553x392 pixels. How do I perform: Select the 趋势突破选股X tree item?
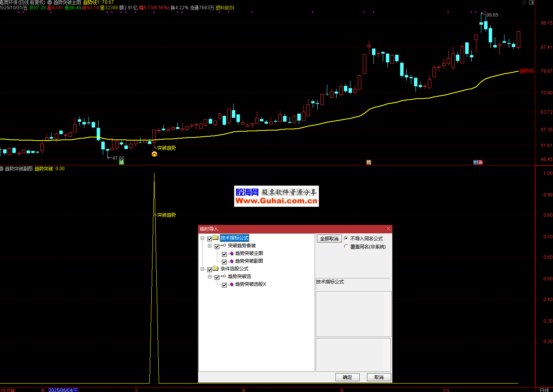click(250, 284)
